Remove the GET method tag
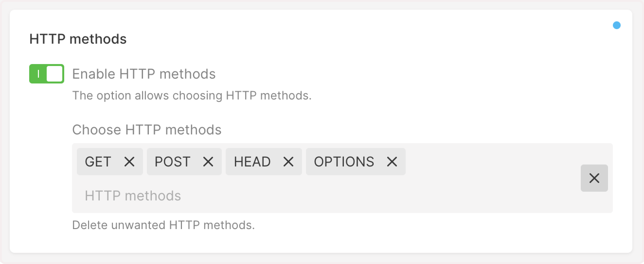 [129, 162]
